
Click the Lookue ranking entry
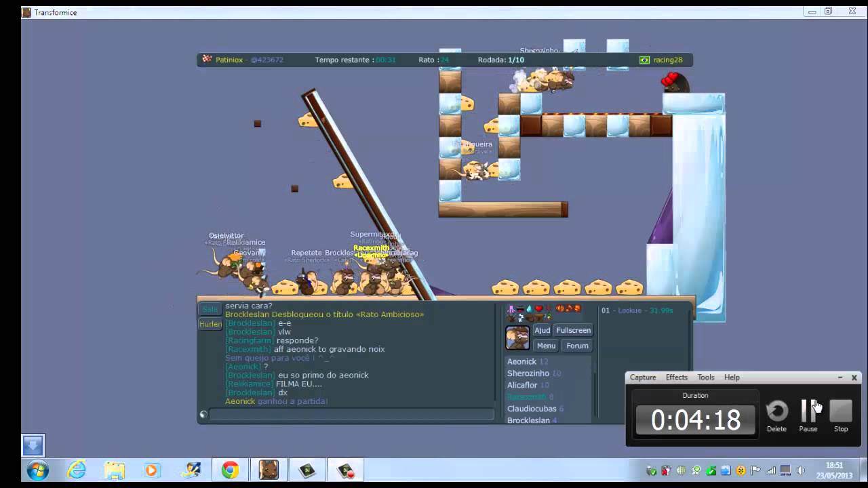(637, 310)
